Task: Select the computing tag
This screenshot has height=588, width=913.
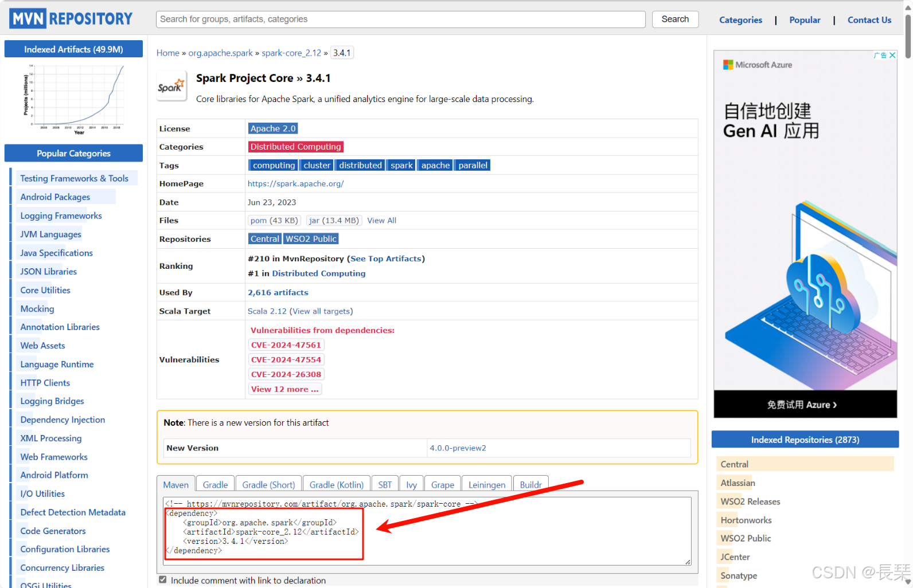Action: pyautogui.click(x=274, y=165)
